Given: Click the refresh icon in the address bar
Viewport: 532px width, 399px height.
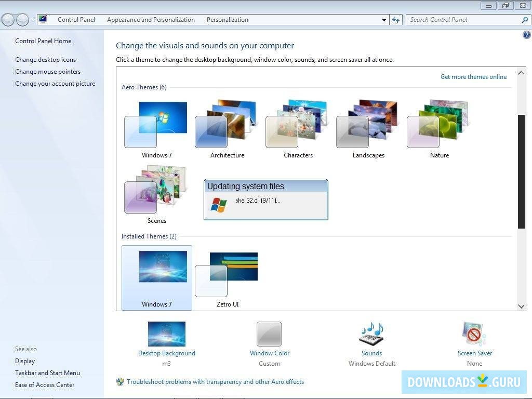Looking at the screenshot, I should tap(396, 20).
